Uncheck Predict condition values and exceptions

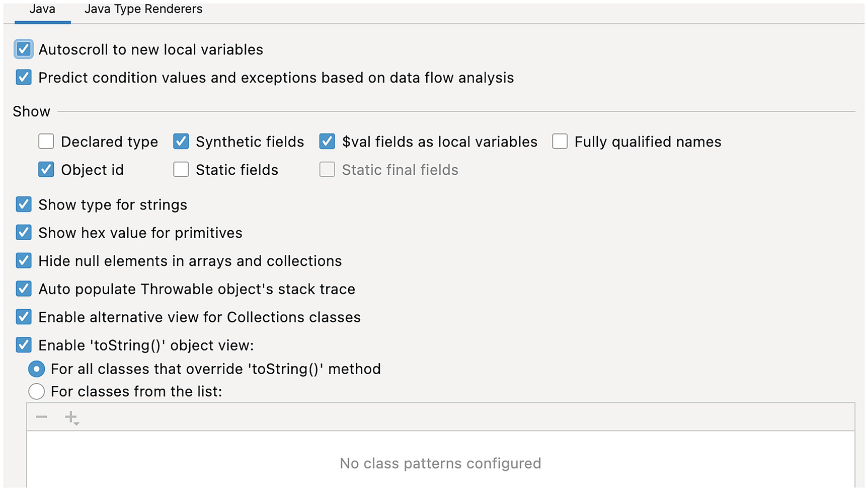[24, 78]
